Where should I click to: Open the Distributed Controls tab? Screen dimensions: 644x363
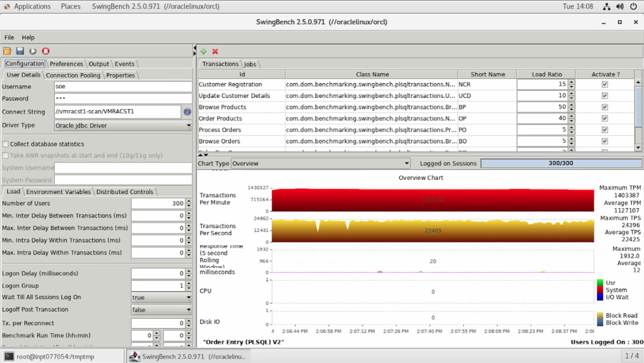click(x=125, y=192)
